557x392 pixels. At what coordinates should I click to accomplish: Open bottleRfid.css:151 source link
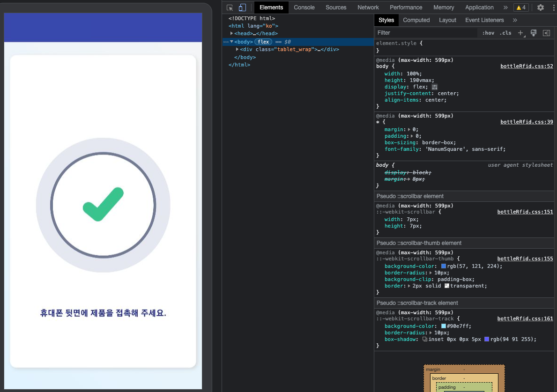click(525, 212)
